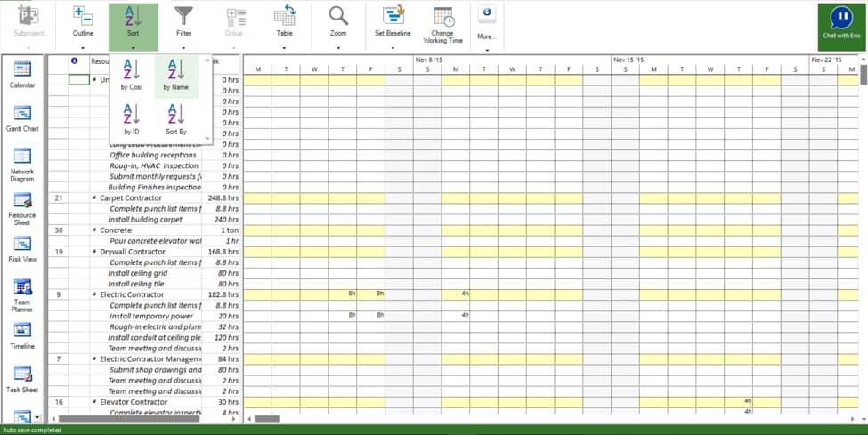This screenshot has height=435, width=868.
Task: Select the Install ceiling tile assignment
Action: 135,284
